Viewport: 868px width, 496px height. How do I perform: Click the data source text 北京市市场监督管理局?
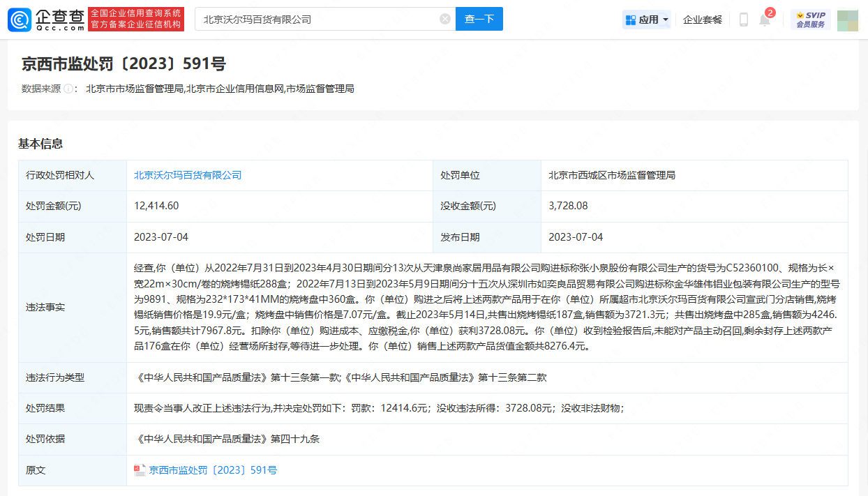click(134, 89)
